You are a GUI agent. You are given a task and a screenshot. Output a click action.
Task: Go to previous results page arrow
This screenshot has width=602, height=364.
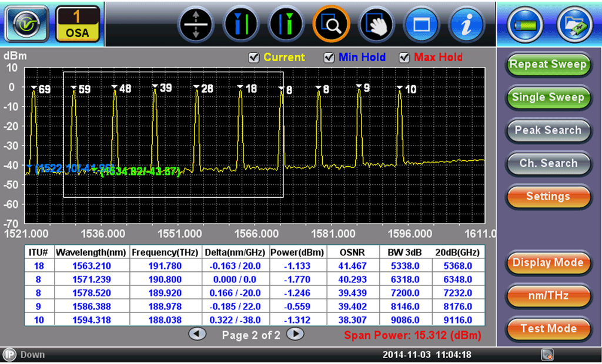(197, 334)
